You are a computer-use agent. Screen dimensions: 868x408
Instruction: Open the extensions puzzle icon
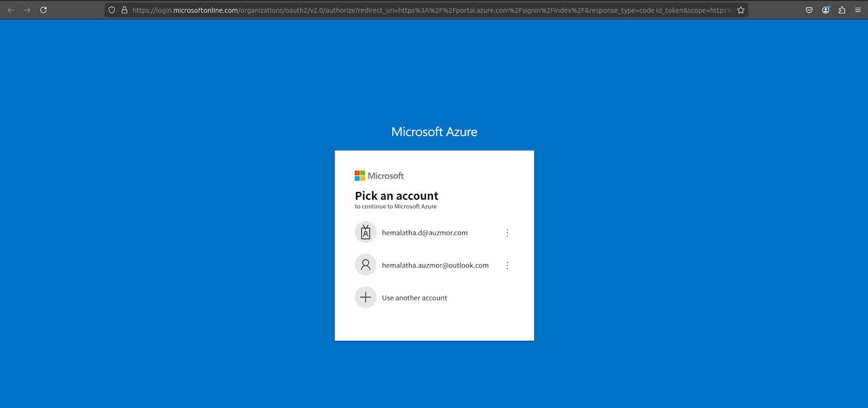pos(842,10)
